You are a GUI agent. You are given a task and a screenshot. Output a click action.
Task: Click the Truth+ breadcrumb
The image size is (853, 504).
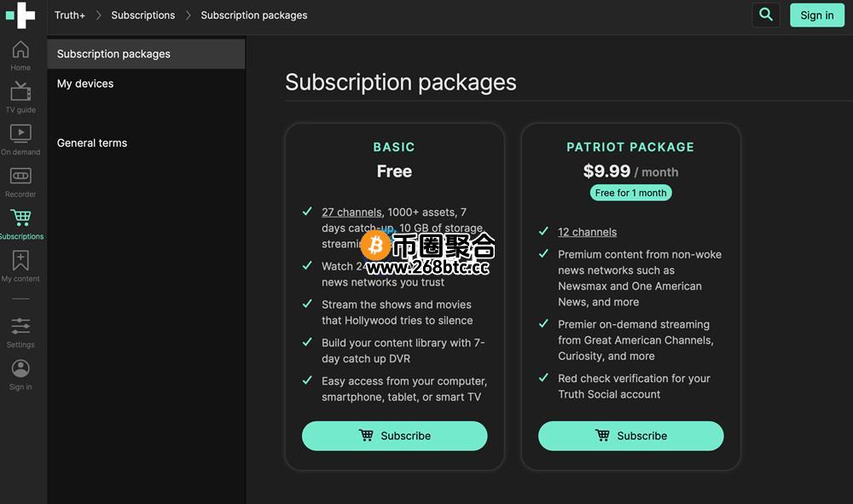coord(70,15)
